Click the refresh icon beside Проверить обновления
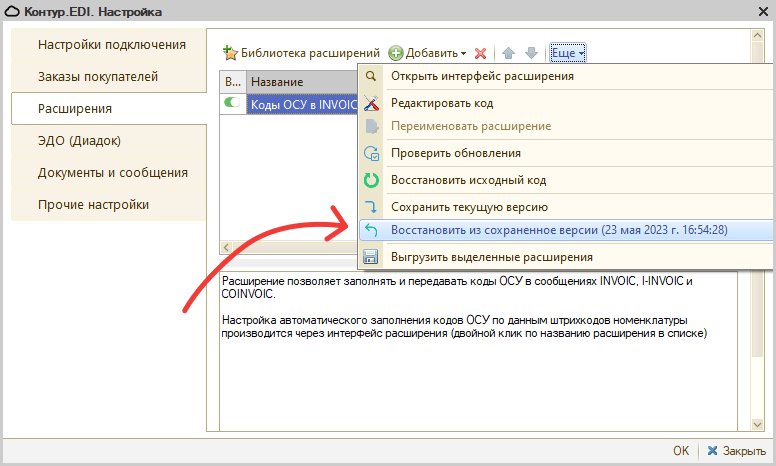Image resolution: width=776 pixels, height=466 pixels. (x=371, y=153)
